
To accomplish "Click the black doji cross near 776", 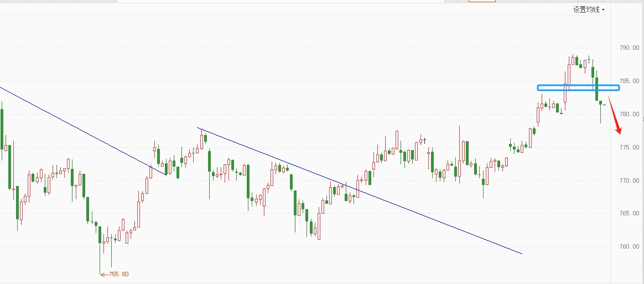I will [425, 140].
